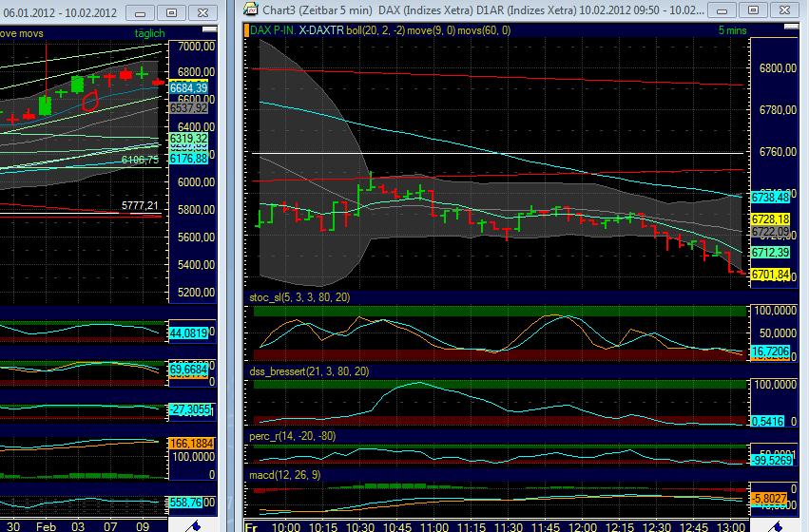The width and height of the screenshot is (809, 532).
Task: Click the 12:00 time axis label
Action: (x=583, y=527)
